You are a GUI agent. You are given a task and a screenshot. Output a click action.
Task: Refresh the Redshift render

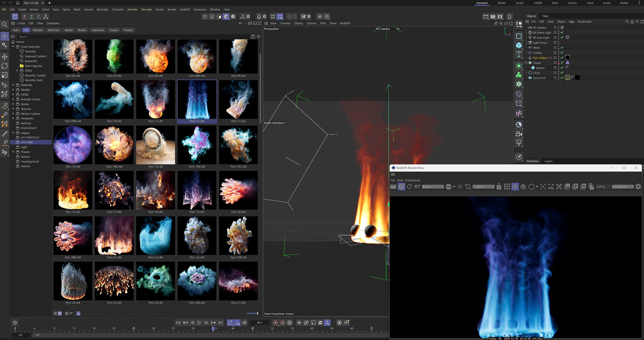[409, 187]
